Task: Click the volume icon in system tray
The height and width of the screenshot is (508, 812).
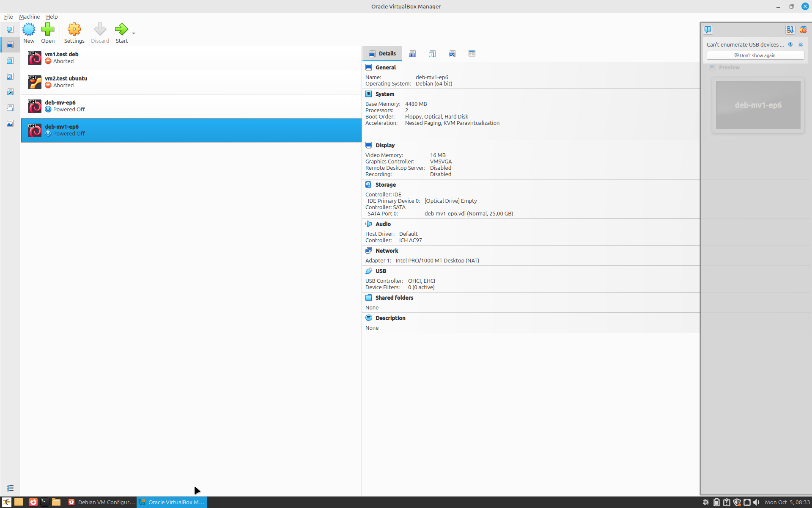Action: [757, 502]
